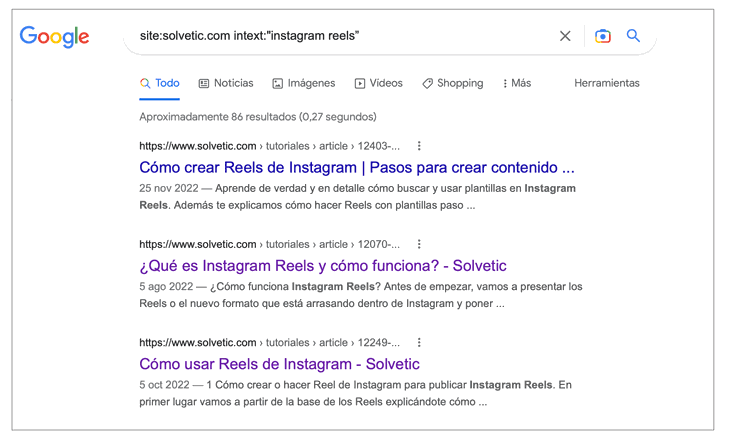Click the blue magnifier search button

tap(633, 35)
